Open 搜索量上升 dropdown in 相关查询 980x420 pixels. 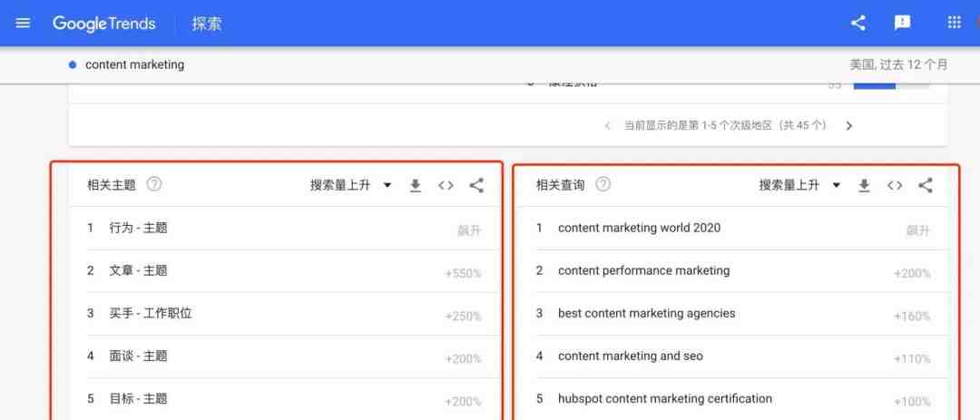pos(799,185)
